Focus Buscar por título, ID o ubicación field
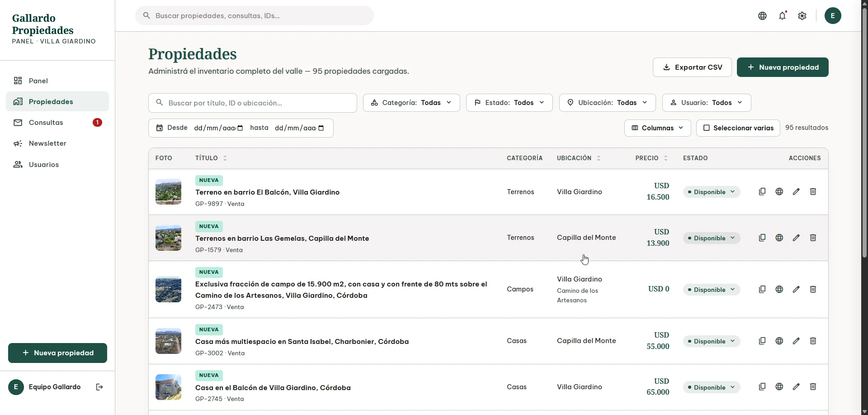 pyautogui.click(x=253, y=103)
